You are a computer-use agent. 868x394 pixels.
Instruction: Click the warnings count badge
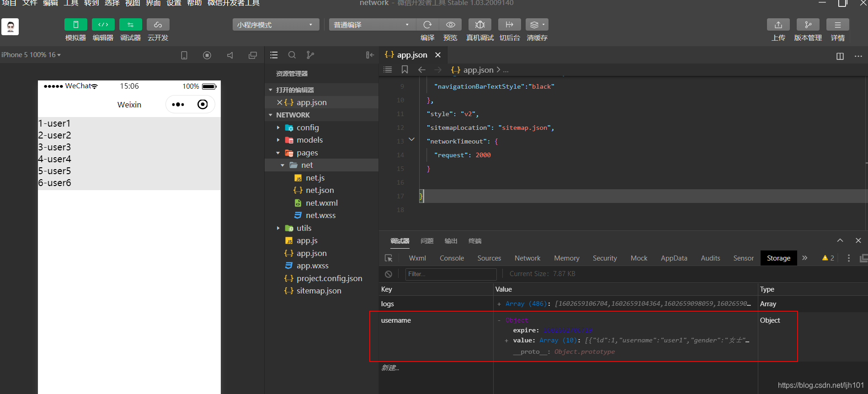[828, 258]
